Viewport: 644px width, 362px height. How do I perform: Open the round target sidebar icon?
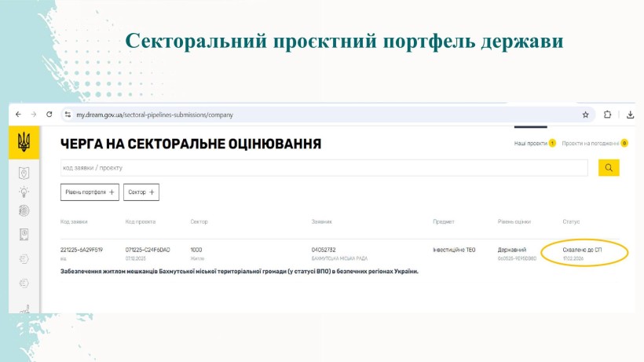tap(24, 211)
